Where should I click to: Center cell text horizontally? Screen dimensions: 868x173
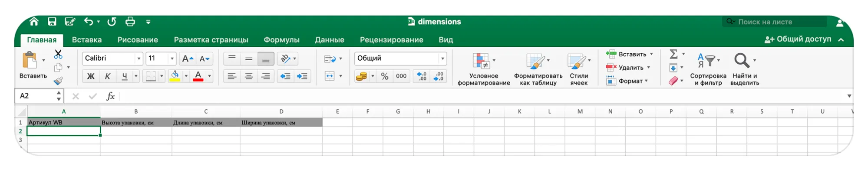pos(249,76)
